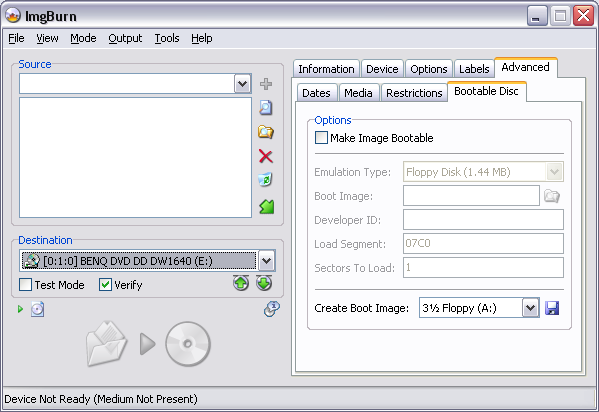This screenshot has width=599, height=412.
Task: Click inside the Source file list area
Action: pos(135,157)
